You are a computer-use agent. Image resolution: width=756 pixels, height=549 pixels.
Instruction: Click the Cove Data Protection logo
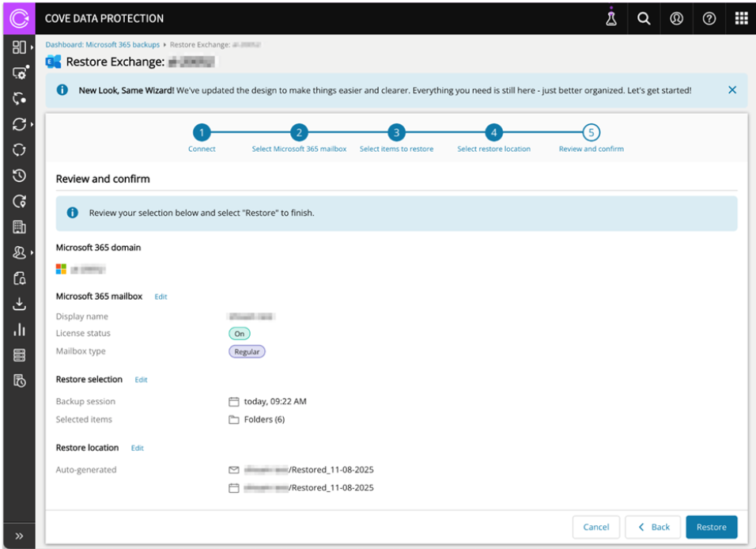coord(19,18)
